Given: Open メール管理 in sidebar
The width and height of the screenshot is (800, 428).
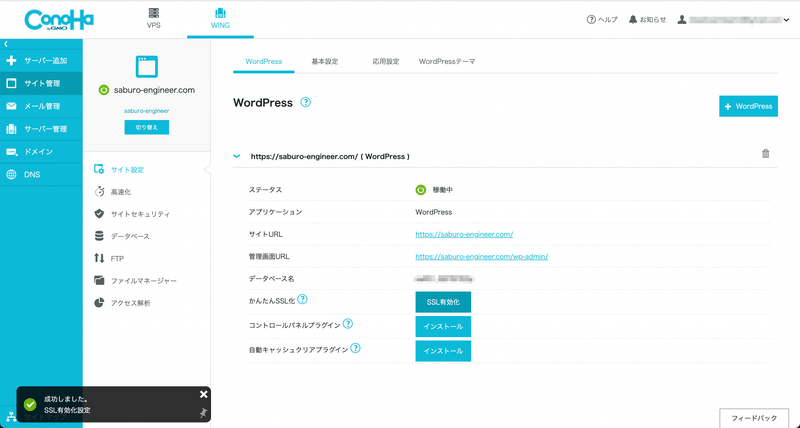Looking at the screenshot, I should pyautogui.click(x=41, y=106).
